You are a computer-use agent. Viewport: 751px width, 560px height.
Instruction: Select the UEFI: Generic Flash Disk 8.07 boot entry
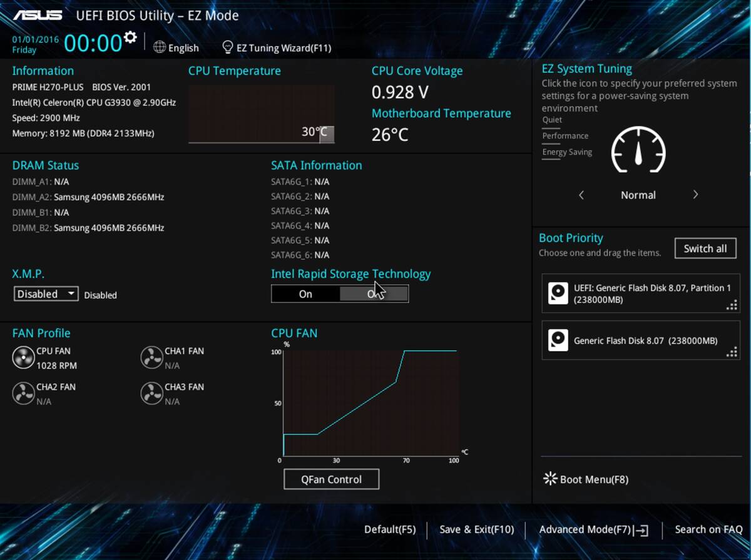(641, 293)
